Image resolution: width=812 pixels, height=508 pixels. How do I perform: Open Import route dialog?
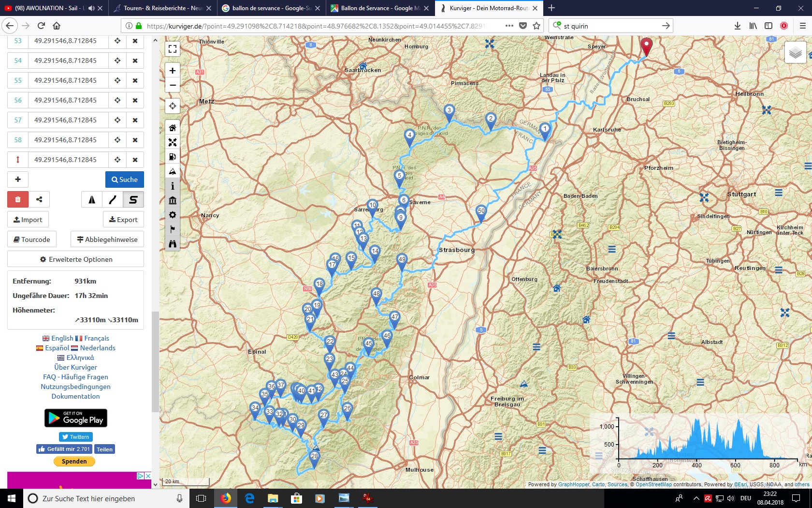[x=28, y=220]
